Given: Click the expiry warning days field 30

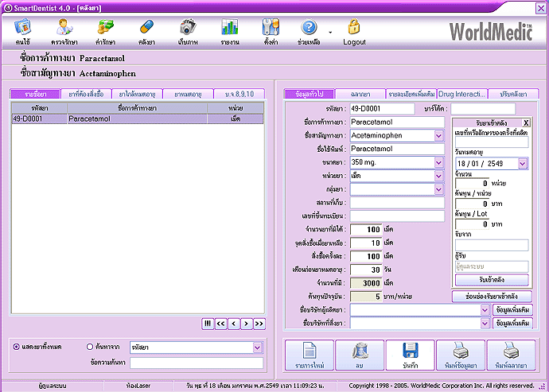Looking at the screenshot, I should [x=366, y=270].
